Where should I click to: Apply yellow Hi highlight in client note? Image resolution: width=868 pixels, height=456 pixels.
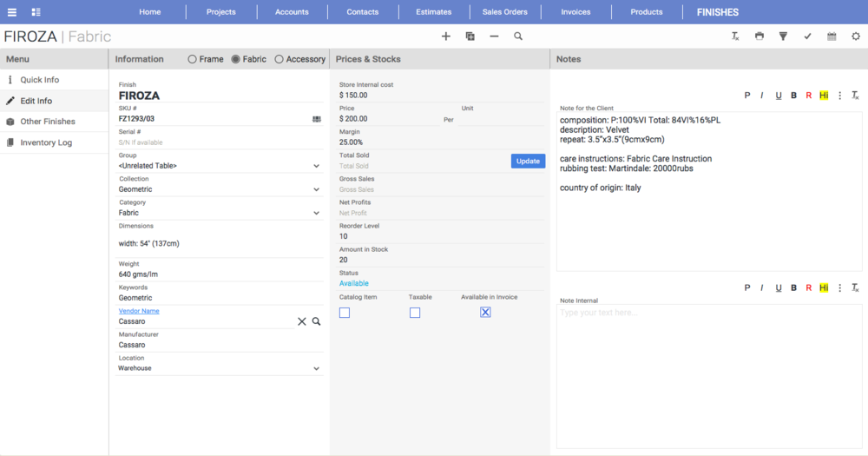tap(824, 95)
